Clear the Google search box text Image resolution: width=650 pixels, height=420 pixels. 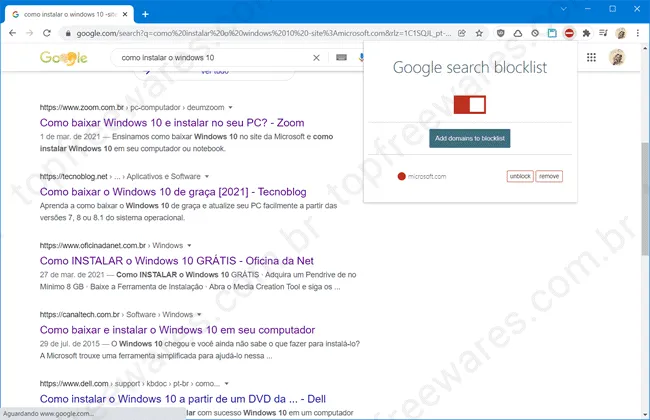(316, 58)
